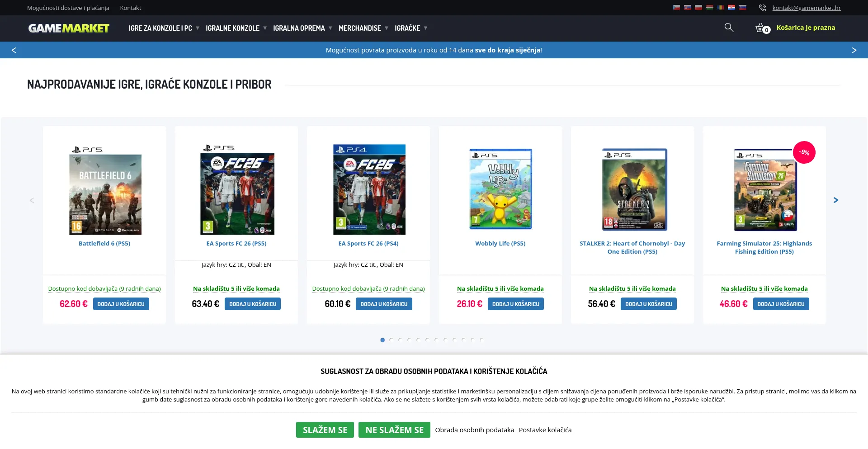This screenshot has width=868, height=449.
Task: Expand Igre za konzole i PC menu
Action: (x=160, y=28)
